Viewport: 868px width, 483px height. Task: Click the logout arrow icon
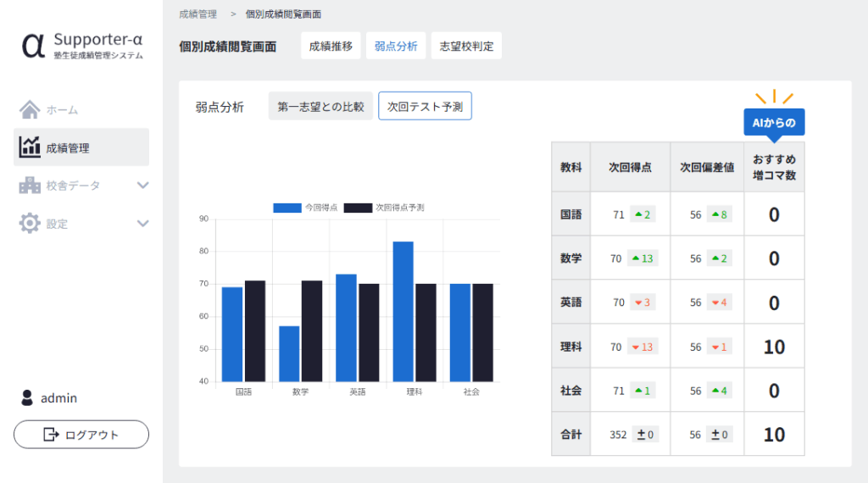pyautogui.click(x=51, y=435)
